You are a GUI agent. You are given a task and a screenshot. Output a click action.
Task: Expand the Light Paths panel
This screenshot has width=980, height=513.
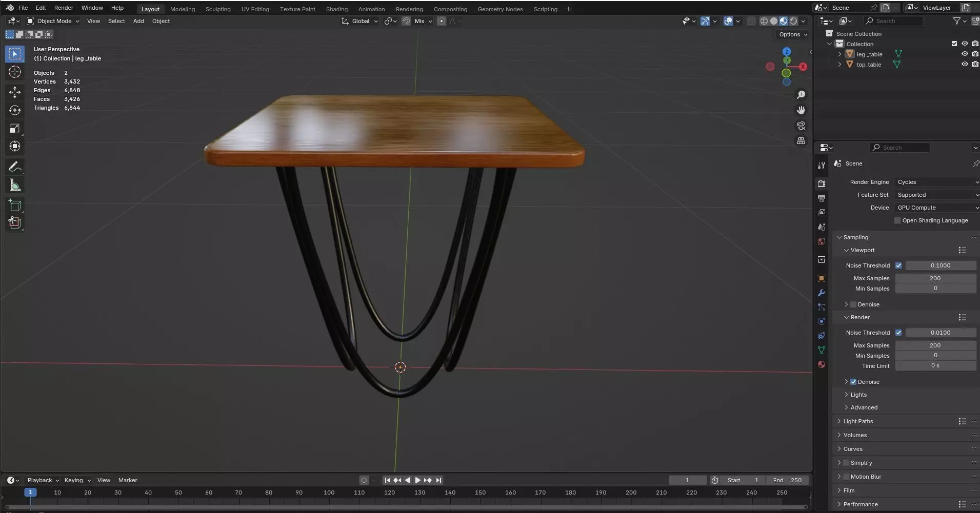click(x=858, y=421)
